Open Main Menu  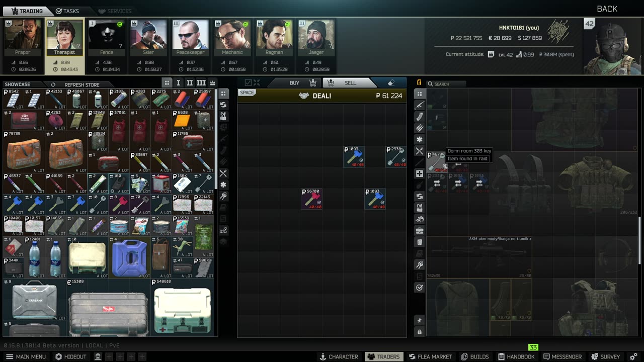[x=26, y=356]
